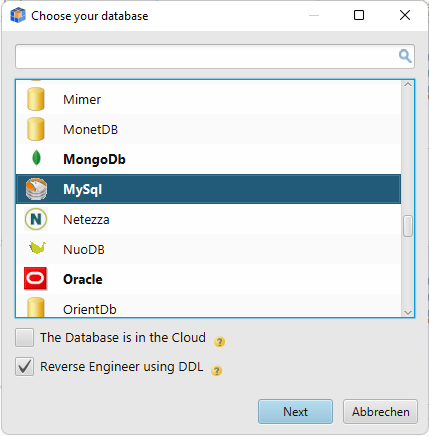Uncheck Reverse Engineer using DDL
Screen dimensions: 429x436
click(x=24, y=367)
